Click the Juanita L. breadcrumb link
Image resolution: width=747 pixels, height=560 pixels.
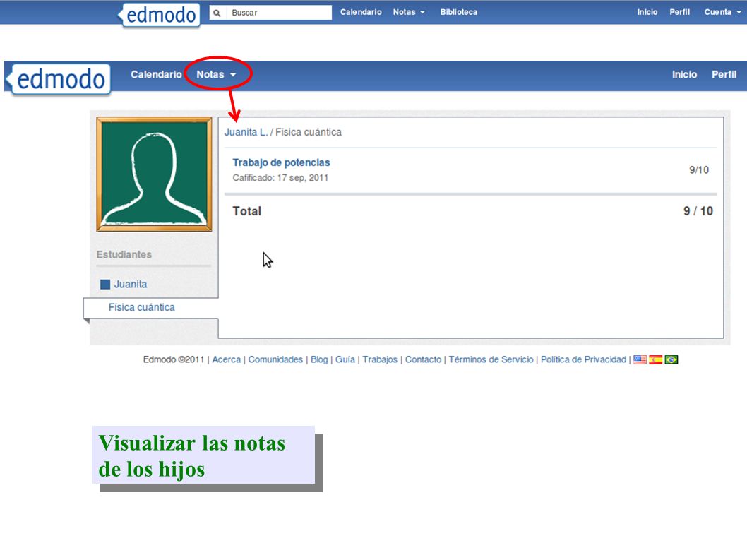(x=246, y=132)
